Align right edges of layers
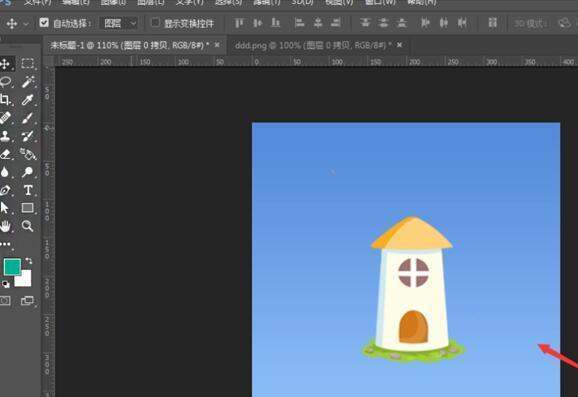The height and width of the screenshot is (397, 578). coord(336,23)
